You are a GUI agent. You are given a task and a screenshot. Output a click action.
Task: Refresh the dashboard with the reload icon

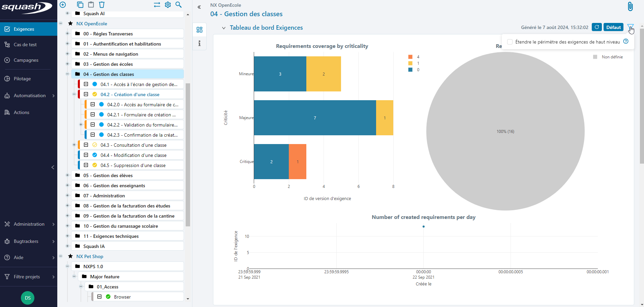(596, 27)
